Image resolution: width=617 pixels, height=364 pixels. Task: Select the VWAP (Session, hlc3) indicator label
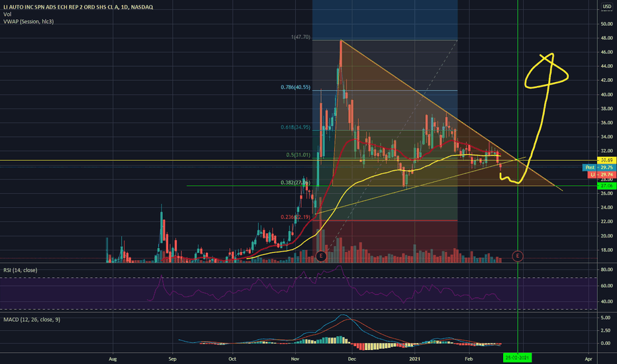(28, 22)
